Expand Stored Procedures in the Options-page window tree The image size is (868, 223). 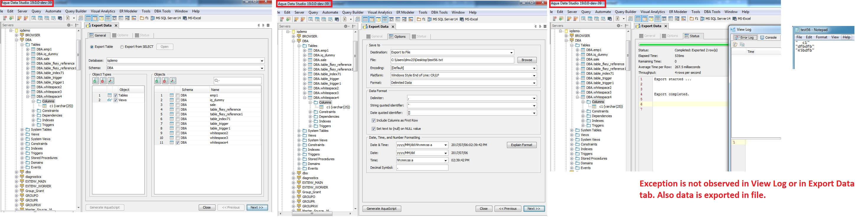[x=299, y=159]
